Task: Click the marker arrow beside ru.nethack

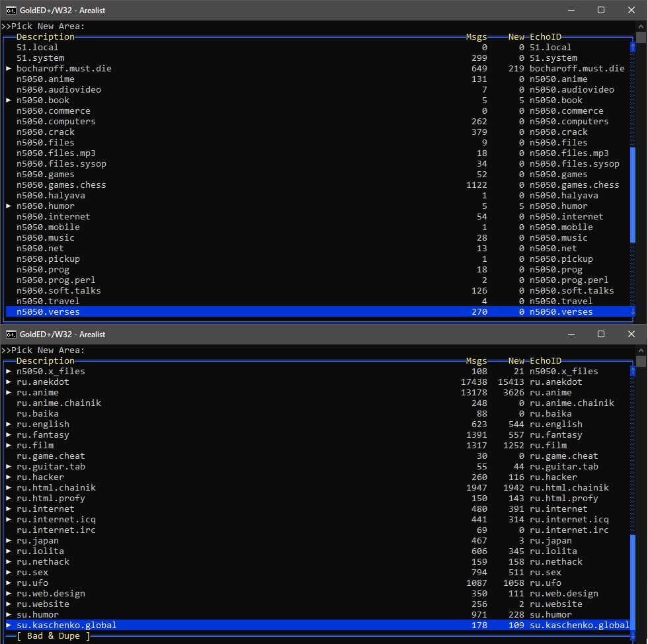Action: click(x=8, y=562)
